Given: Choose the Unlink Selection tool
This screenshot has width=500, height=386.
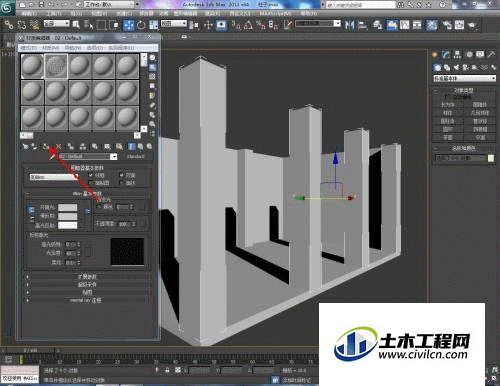Looking at the screenshot, I should click(21, 24).
